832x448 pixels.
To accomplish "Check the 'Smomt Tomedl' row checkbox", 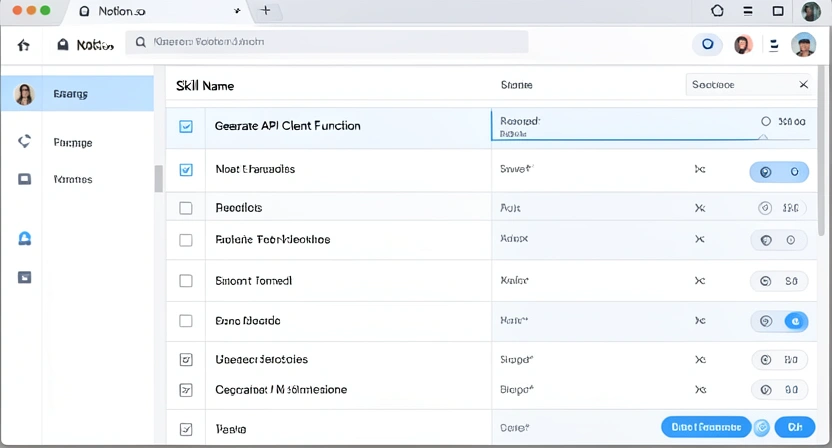I will click(x=186, y=281).
